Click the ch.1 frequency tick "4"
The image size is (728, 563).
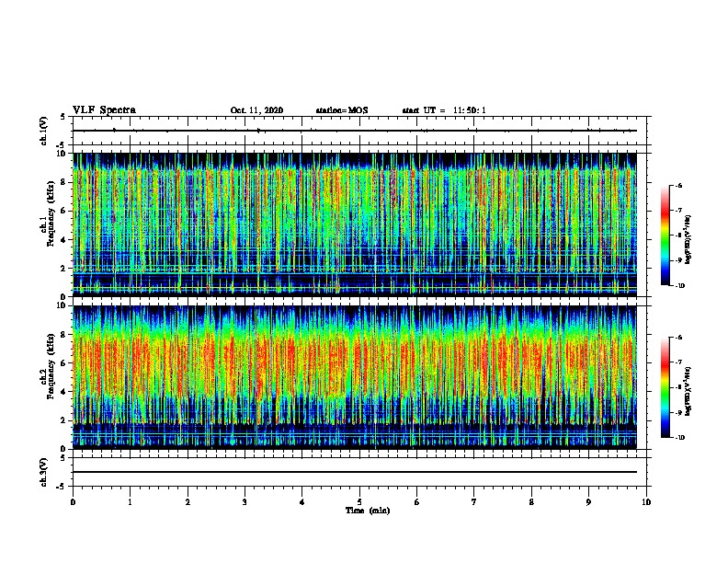tap(64, 240)
